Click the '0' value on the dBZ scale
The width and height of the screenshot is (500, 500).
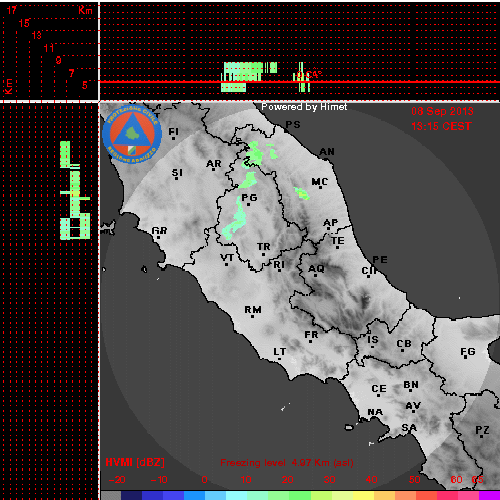(x=204, y=480)
